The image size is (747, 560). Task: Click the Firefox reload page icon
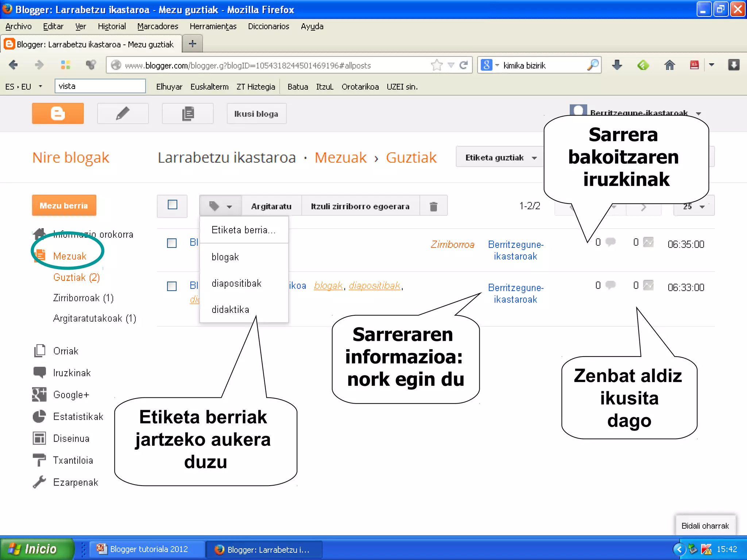point(464,65)
